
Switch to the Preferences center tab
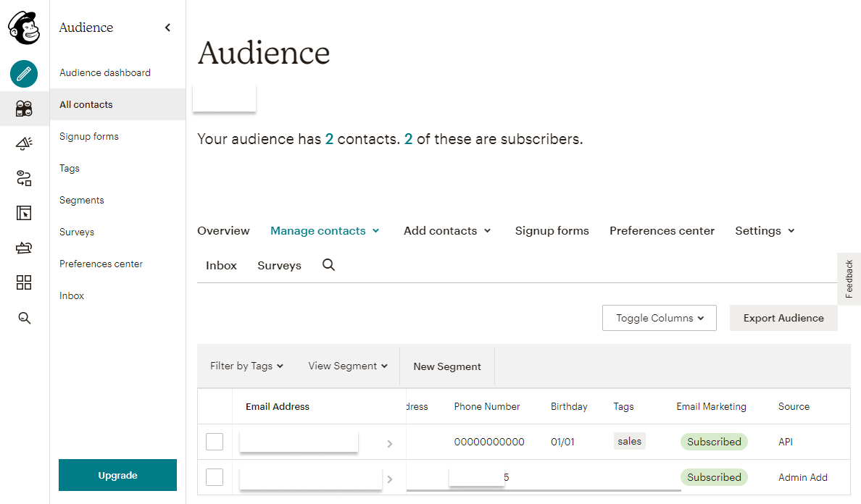(x=662, y=230)
